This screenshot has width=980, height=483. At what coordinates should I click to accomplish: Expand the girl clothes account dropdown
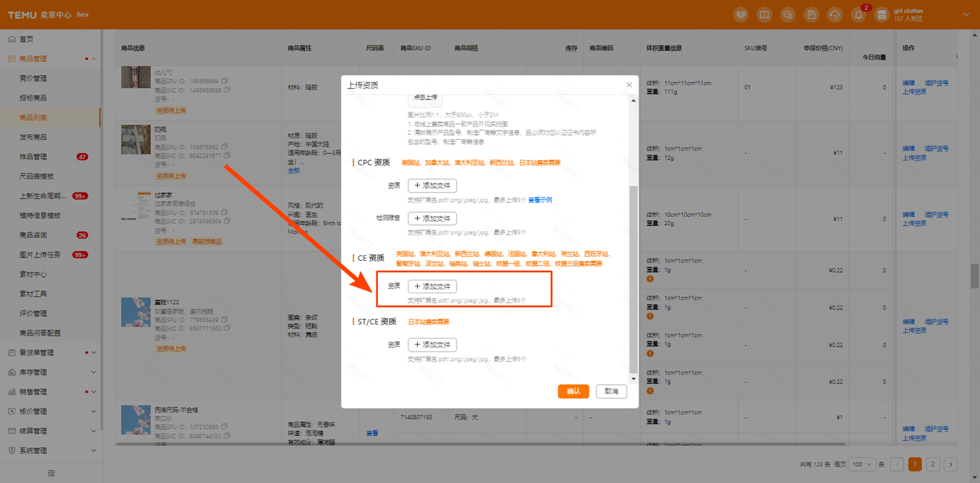tap(966, 14)
